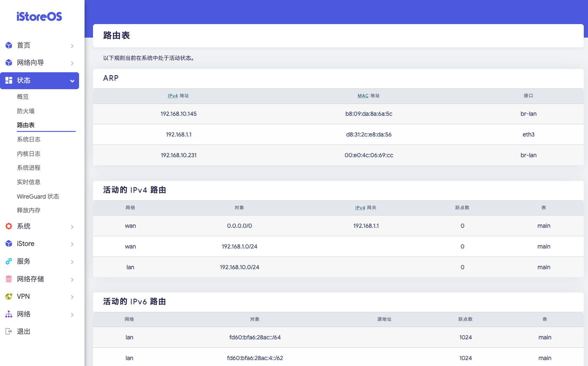Sort ARP table by MAC 地址
The width and height of the screenshot is (588, 366).
(x=368, y=96)
